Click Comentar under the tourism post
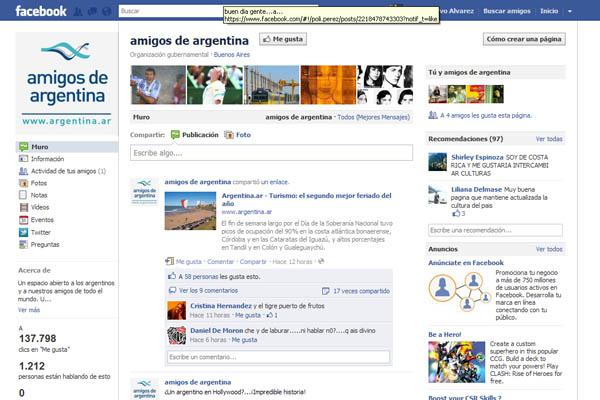The width and height of the screenshot is (600, 400). tap(220, 262)
